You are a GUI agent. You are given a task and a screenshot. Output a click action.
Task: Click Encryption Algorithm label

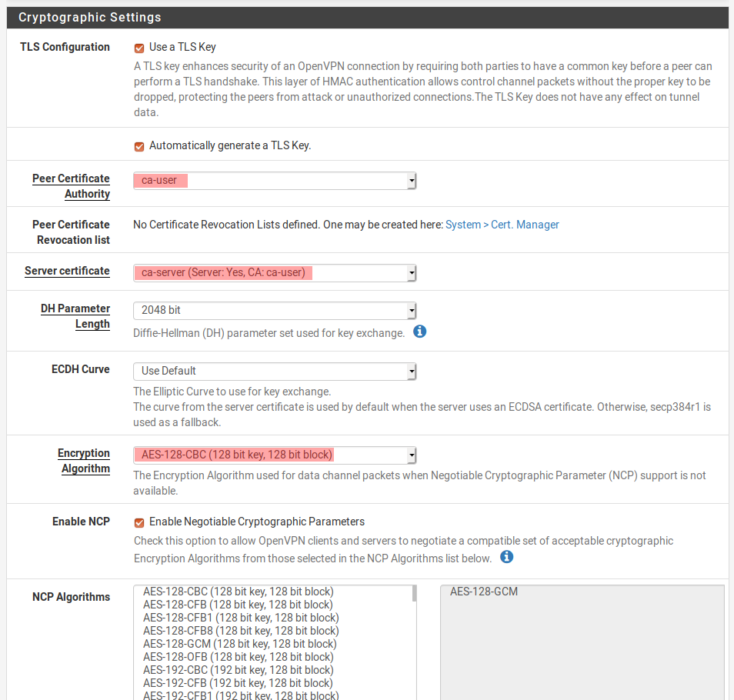click(84, 461)
